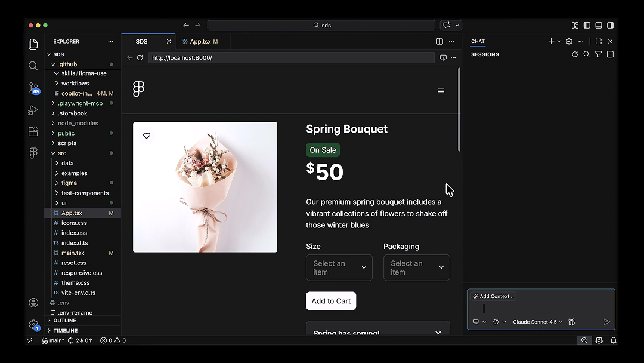The height and width of the screenshot is (363, 644).
Task: Toggle the primary side bar layout button
Action: point(587,26)
